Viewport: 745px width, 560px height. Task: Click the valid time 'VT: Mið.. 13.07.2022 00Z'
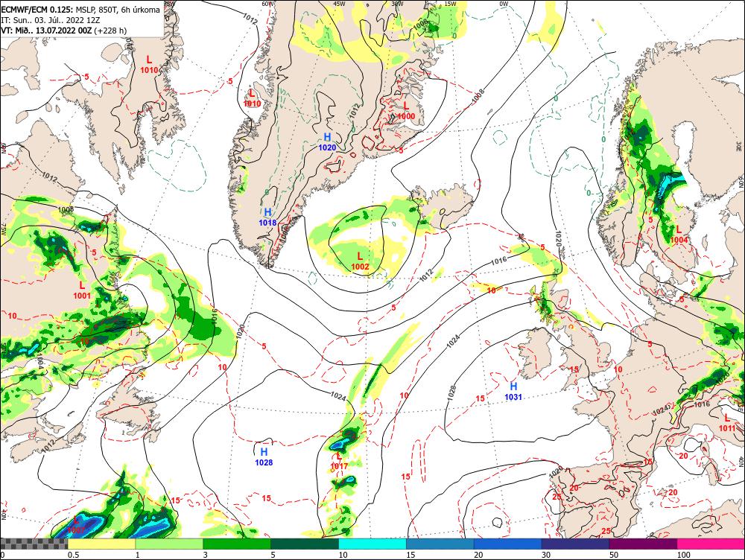pos(46,31)
